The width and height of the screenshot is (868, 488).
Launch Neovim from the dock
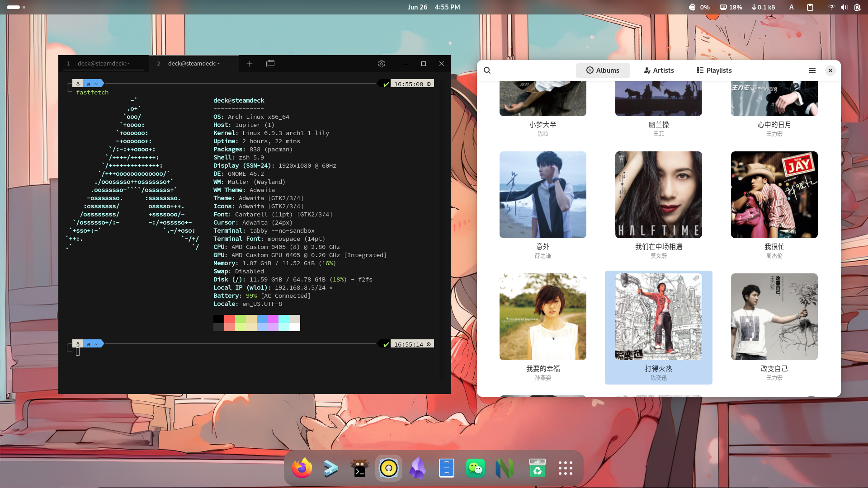click(x=505, y=468)
